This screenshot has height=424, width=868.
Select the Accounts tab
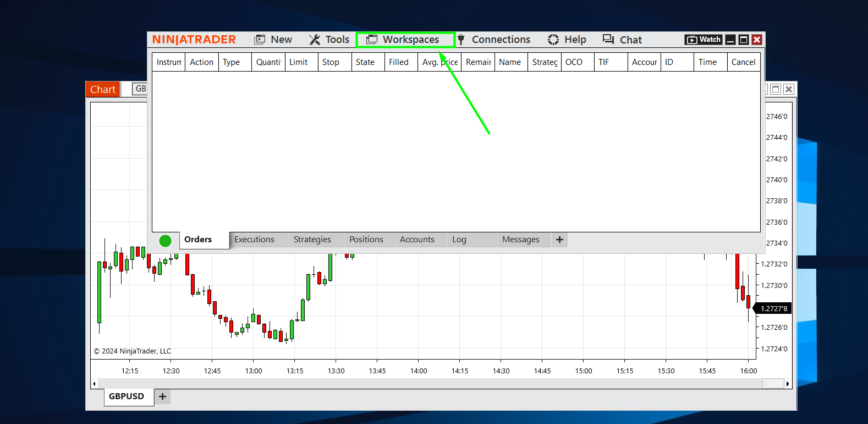point(417,240)
